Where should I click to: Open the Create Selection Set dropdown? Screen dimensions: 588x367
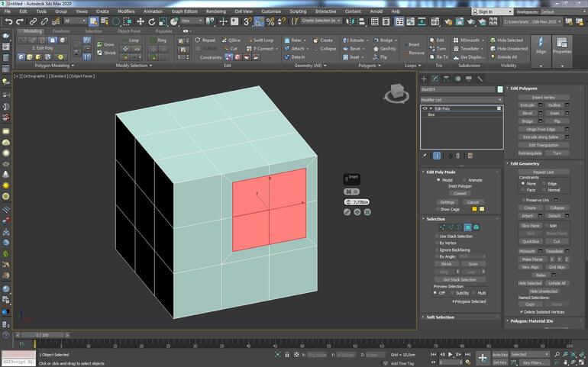click(x=321, y=21)
